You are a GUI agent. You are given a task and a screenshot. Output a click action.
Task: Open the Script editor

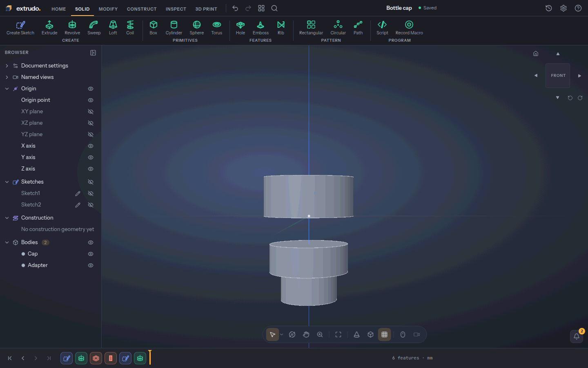click(382, 28)
